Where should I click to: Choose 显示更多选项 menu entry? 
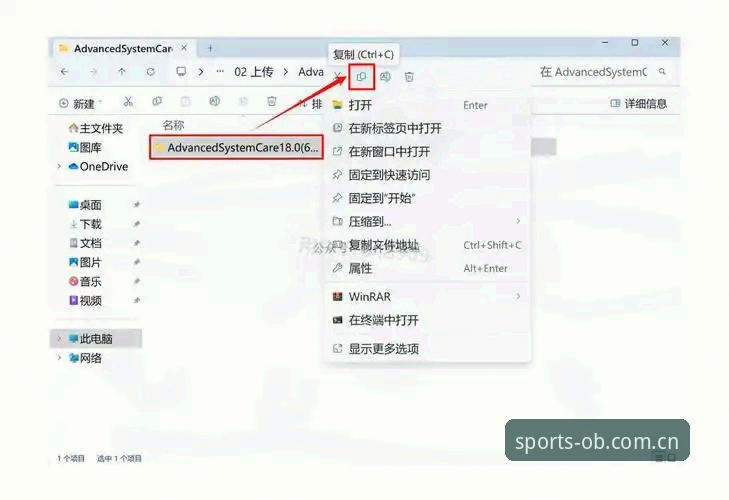[x=427, y=348]
